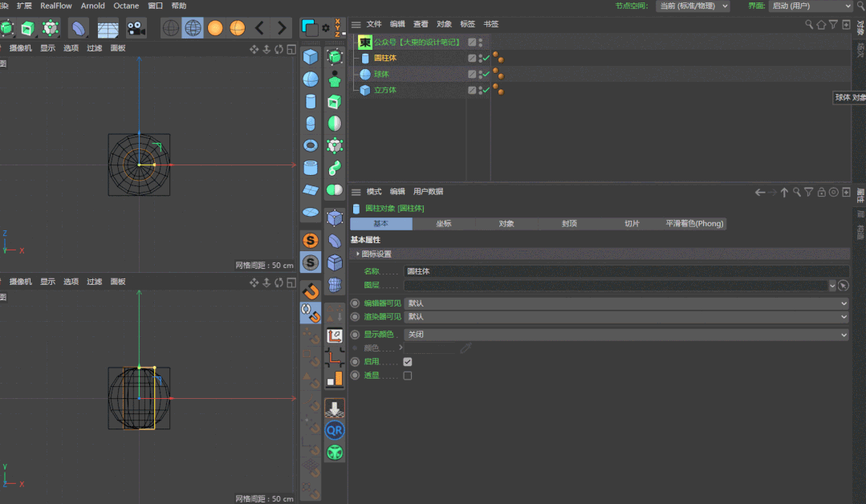Viewport: 866px width, 504px height.
Task: Enable the 透显 checkbox
Action: (x=408, y=376)
